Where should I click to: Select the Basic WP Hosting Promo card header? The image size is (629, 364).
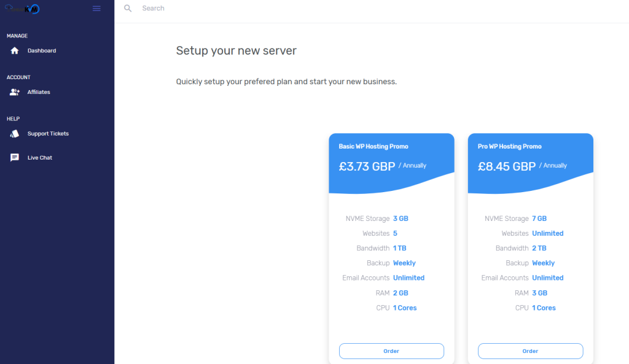click(x=373, y=146)
